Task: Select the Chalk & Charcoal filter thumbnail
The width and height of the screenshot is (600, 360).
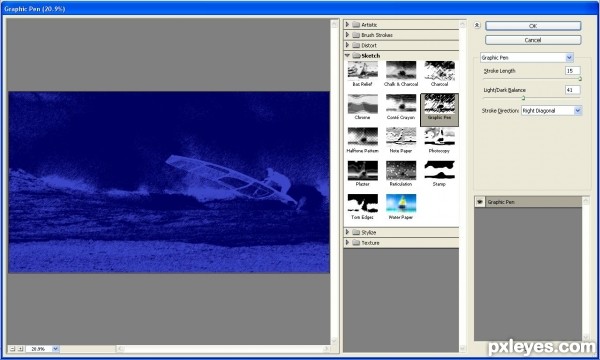Action: click(401, 70)
